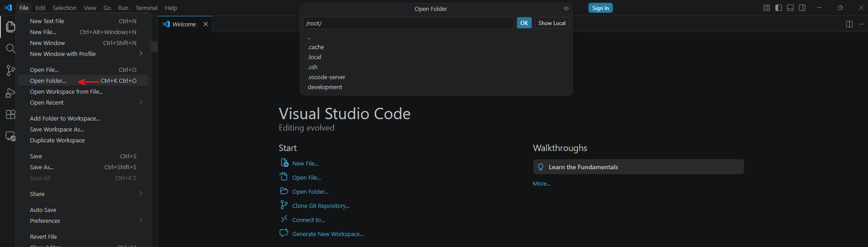The height and width of the screenshot is (247, 868).
Task: Expand the Open Recent submenu
Action: point(141,102)
